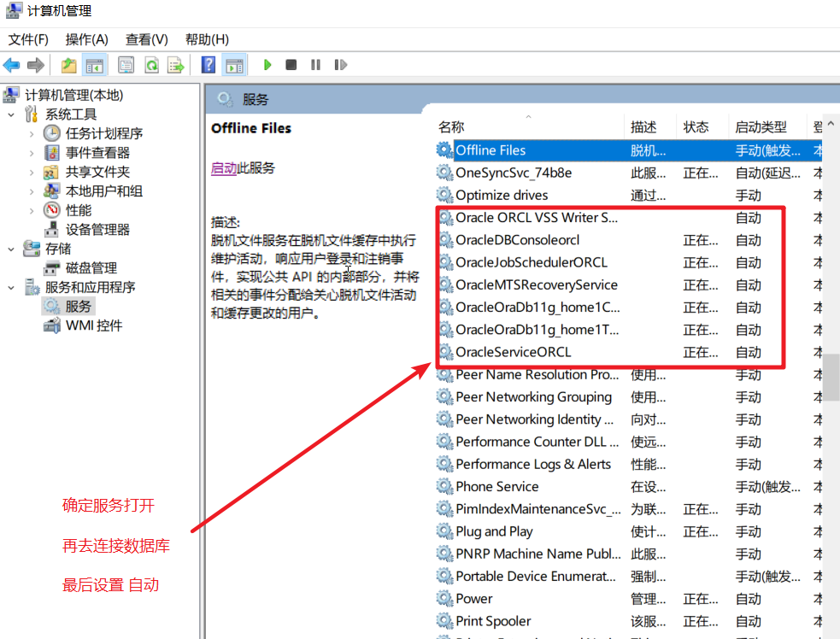Screen dimensions: 840x639
Task: Click the WMI 控件 icon
Action: pos(52,325)
